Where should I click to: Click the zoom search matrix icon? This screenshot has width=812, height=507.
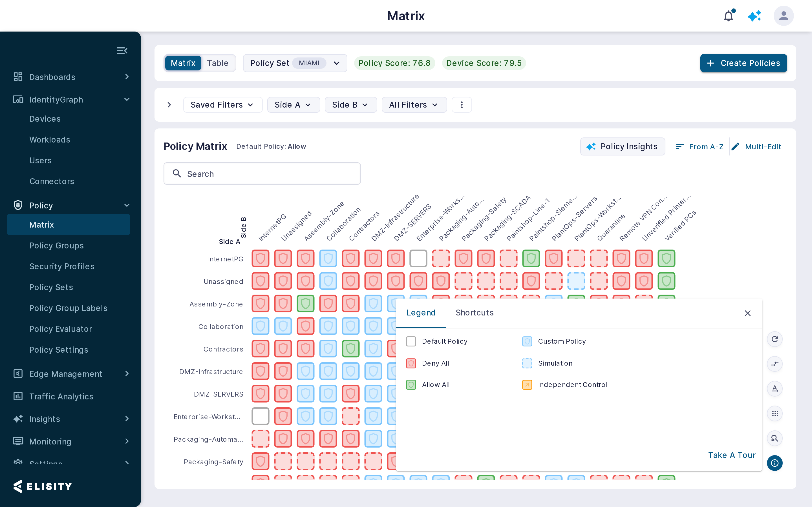pyautogui.click(x=775, y=438)
